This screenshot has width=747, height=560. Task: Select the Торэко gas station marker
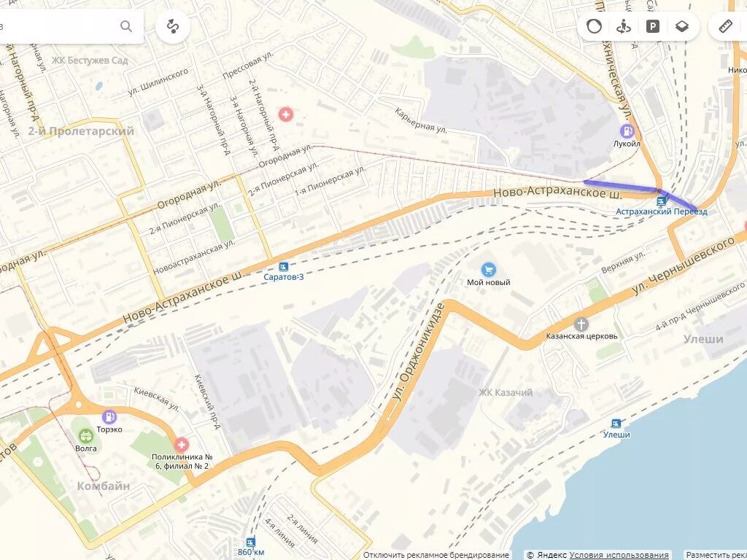click(109, 416)
